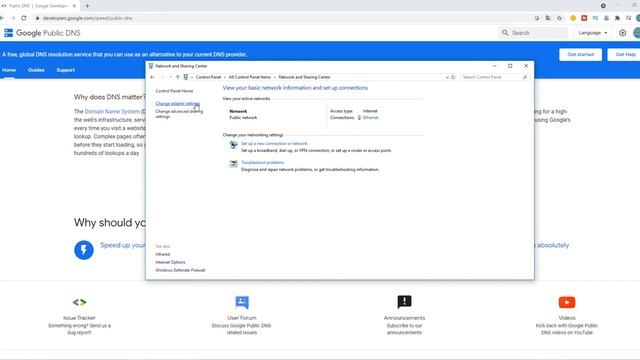640x360 pixels.
Task: Open the Language dropdown
Action: 593,33
